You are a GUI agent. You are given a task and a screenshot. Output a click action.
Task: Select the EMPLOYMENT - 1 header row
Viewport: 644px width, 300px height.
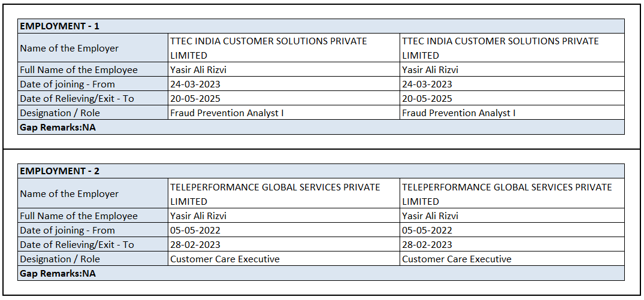tap(60, 26)
